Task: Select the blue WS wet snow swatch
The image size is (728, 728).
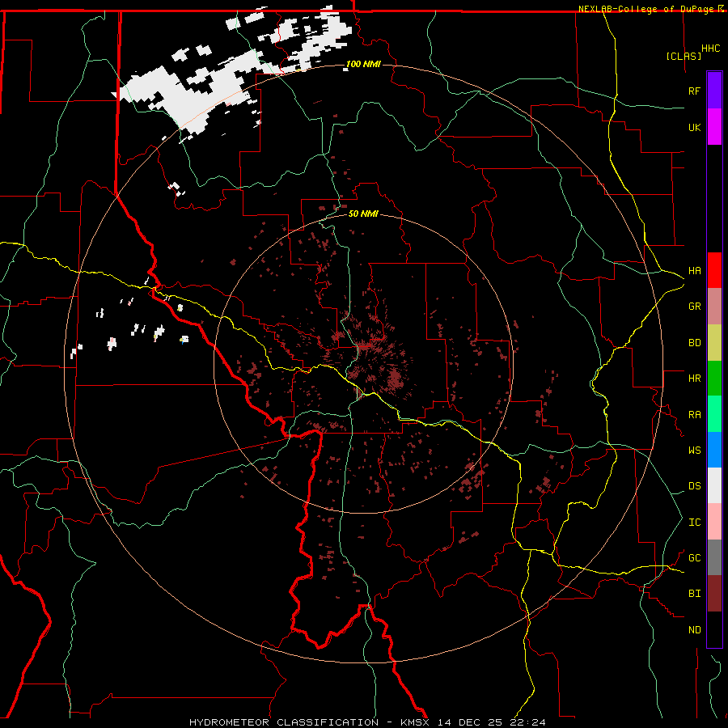Action: click(x=714, y=450)
